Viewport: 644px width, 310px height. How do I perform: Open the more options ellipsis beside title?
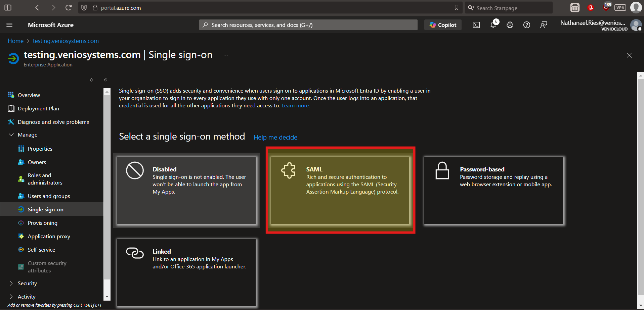click(x=226, y=55)
